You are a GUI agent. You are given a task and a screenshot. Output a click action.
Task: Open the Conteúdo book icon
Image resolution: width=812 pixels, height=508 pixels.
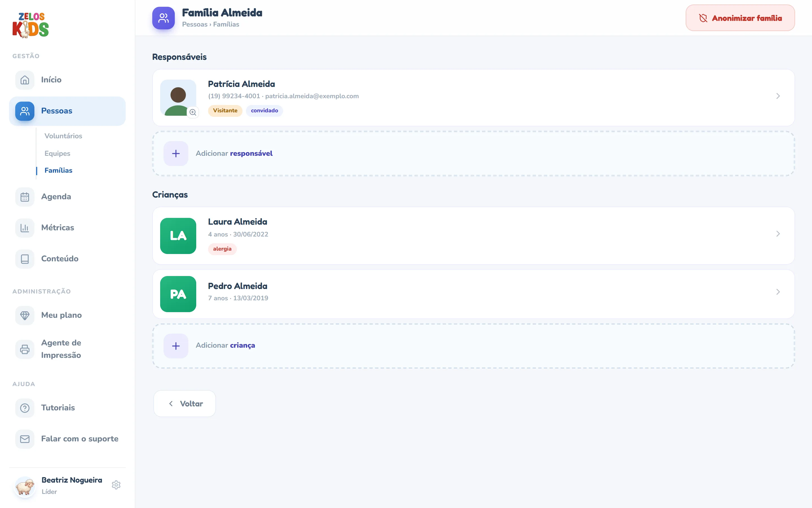pos(25,259)
